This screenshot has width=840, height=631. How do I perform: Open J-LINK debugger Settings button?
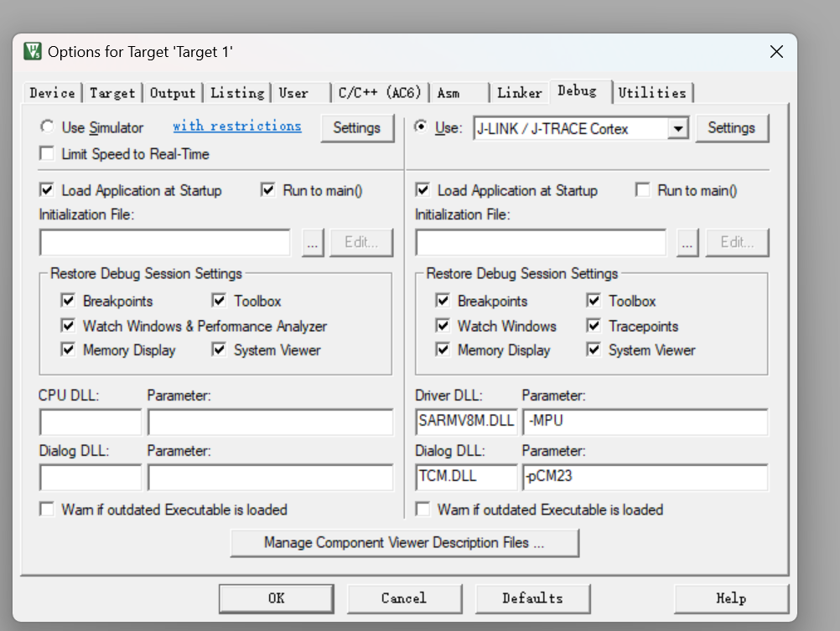pos(732,128)
